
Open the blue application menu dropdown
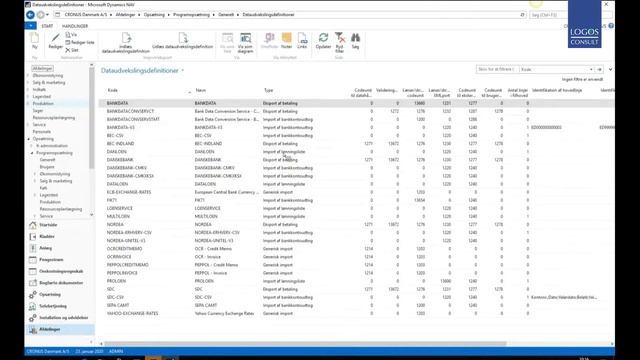click(31, 26)
